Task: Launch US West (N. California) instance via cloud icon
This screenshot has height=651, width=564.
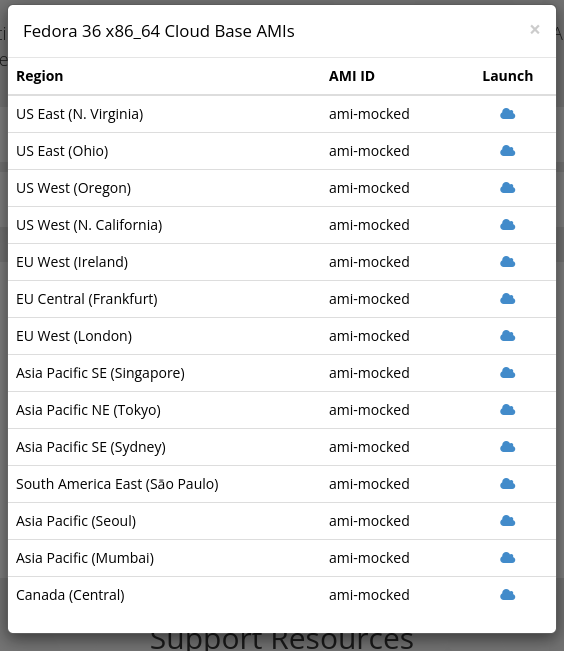Action: [508, 225]
